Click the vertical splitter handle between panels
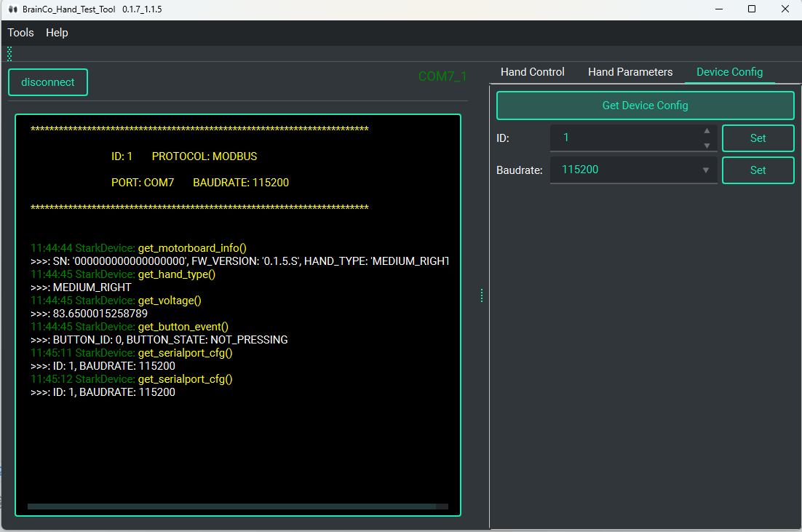 [482, 295]
